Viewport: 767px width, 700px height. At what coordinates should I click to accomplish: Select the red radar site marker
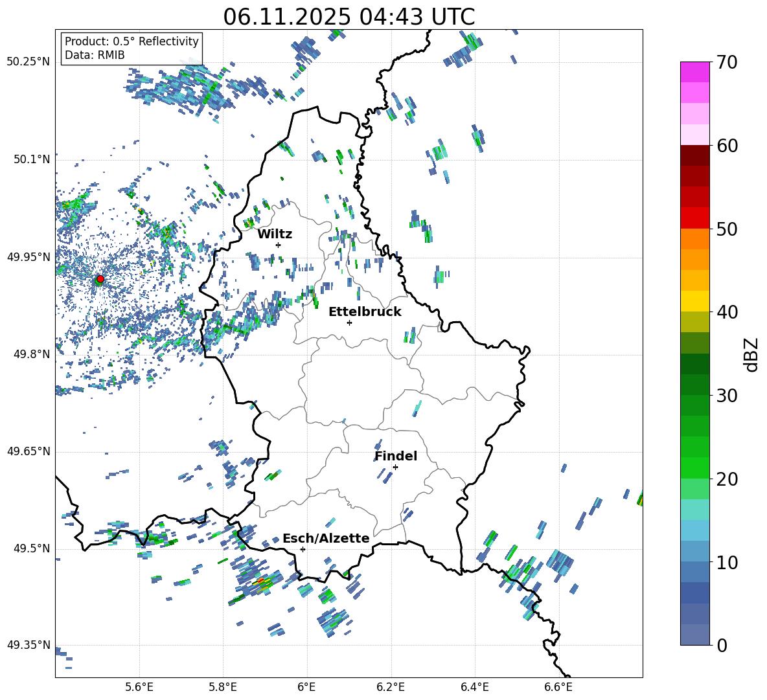click(100, 278)
